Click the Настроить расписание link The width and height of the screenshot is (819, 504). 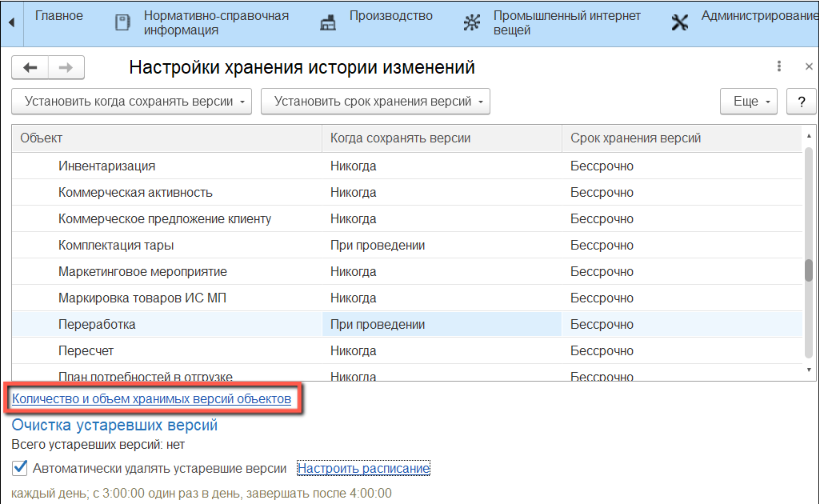coord(363,468)
